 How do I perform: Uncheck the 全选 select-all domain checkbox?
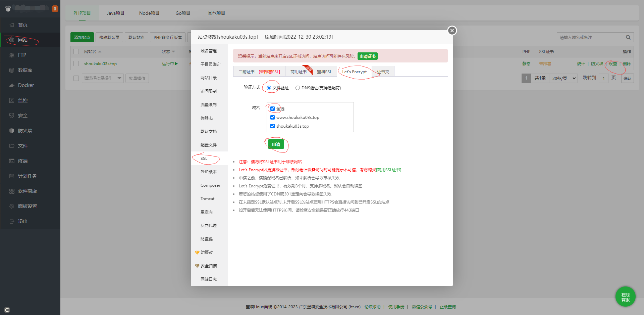pyautogui.click(x=272, y=108)
